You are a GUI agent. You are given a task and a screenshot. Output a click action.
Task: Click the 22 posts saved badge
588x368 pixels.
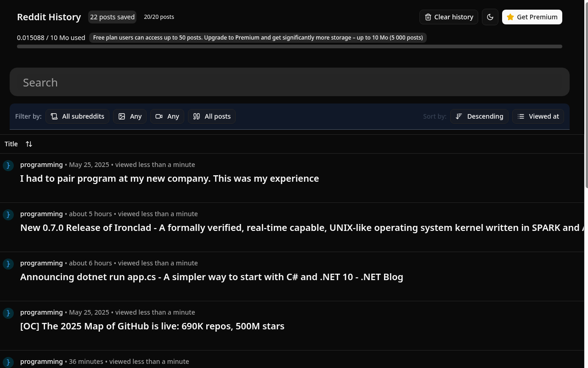point(112,17)
